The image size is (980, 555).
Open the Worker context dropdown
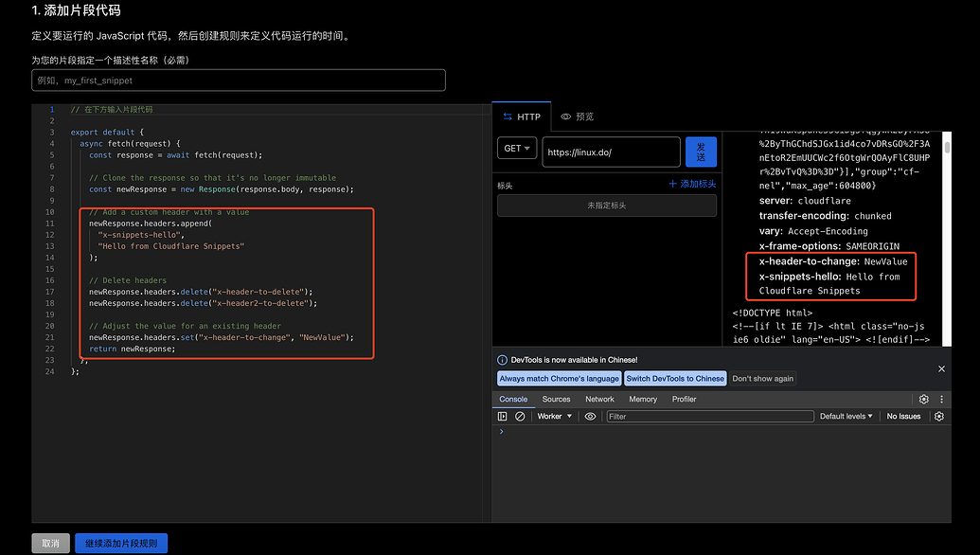[x=554, y=417]
